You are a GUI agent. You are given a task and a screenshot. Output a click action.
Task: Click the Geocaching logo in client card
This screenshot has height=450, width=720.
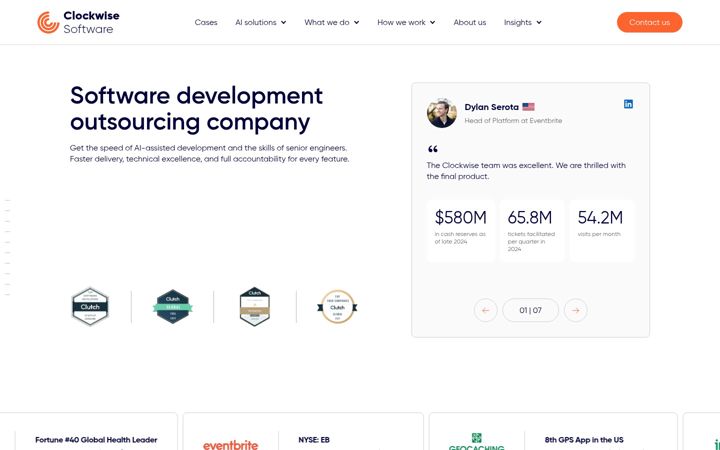click(476, 442)
